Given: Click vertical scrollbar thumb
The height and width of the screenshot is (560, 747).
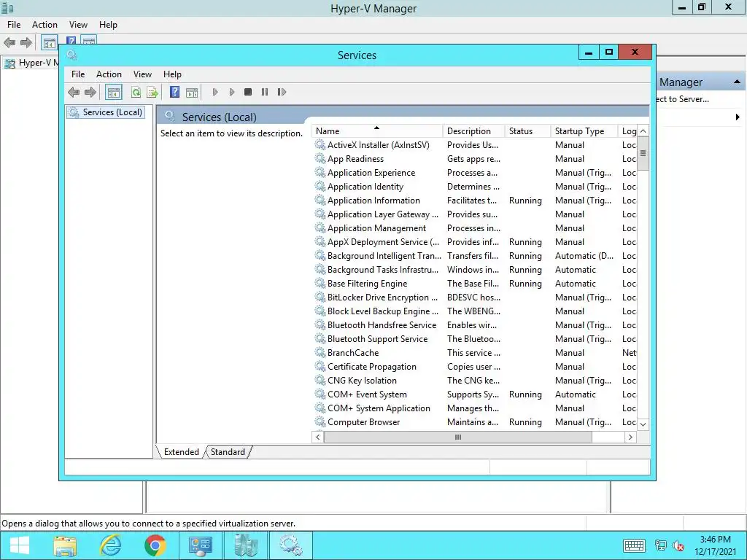Looking at the screenshot, I should tap(643, 153).
